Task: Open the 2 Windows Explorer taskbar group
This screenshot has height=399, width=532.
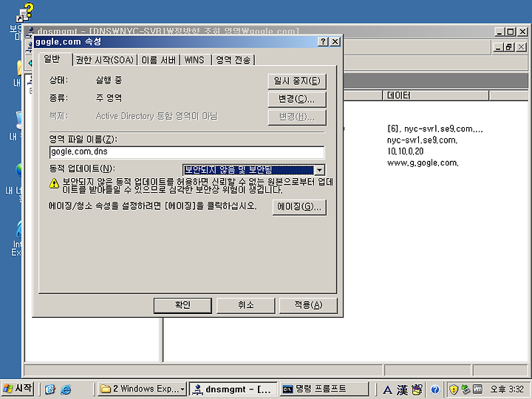Action: point(143,389)
